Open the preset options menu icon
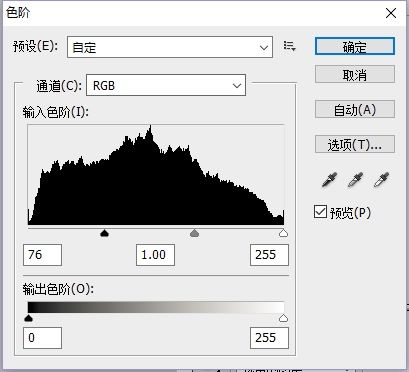 click(289, 46)
